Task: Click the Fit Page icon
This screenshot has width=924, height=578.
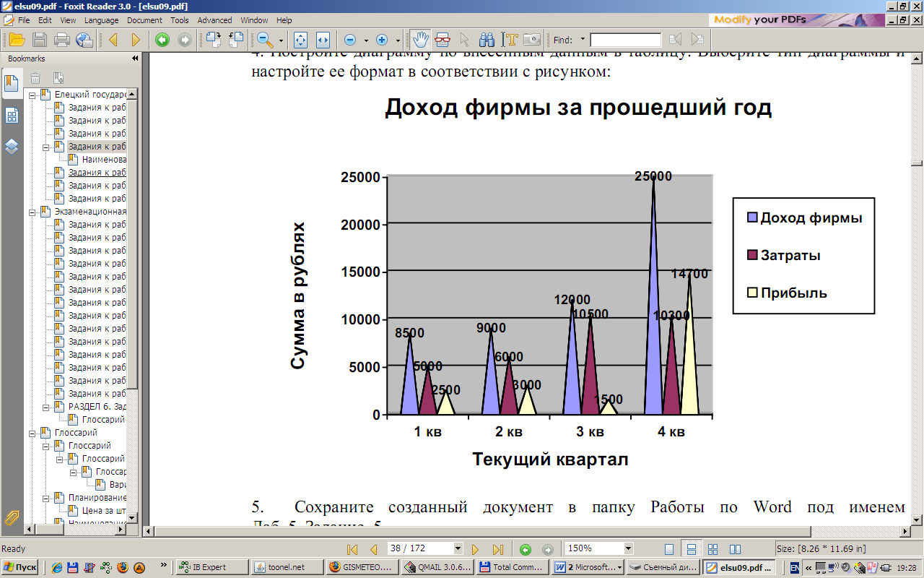Action: click(301, 40)
